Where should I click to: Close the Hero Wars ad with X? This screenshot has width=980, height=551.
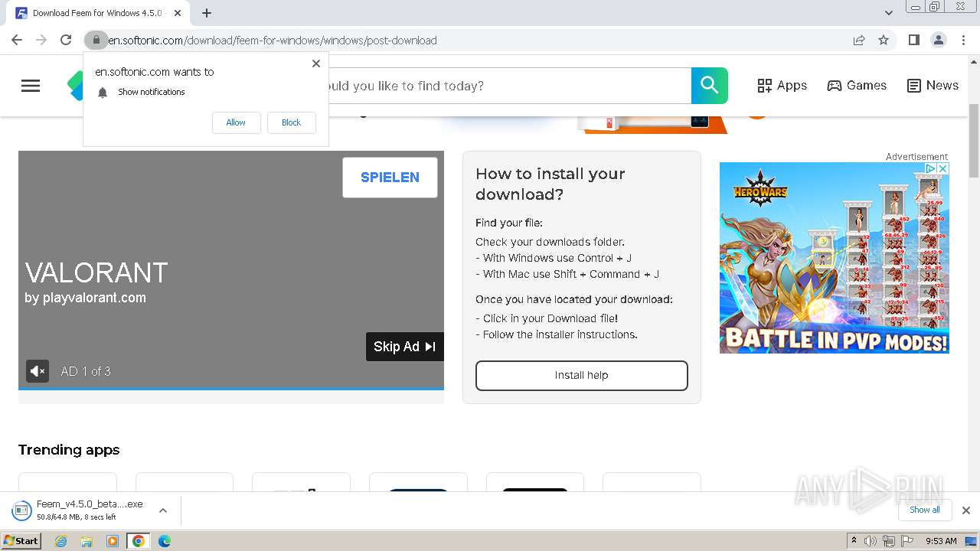pos(943,168)
